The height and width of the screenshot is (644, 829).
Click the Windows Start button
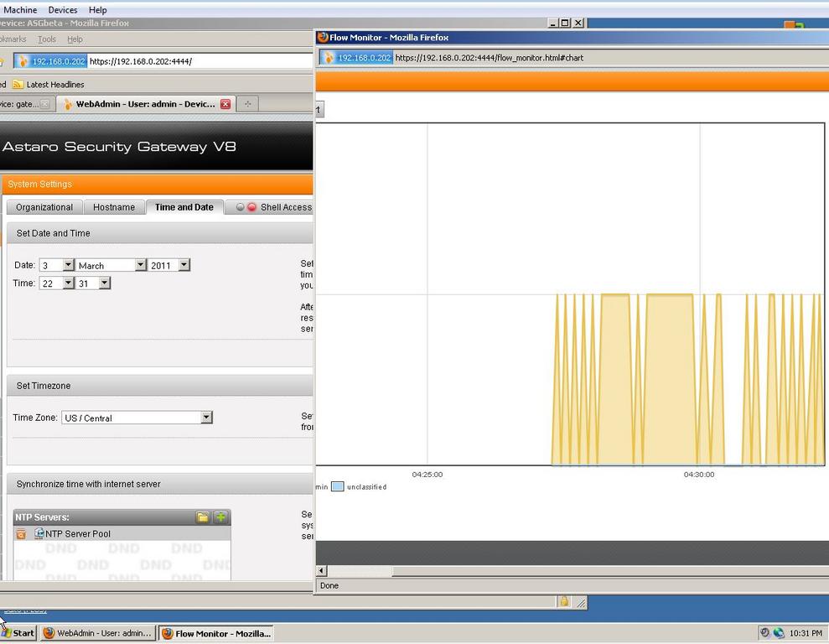18,633
